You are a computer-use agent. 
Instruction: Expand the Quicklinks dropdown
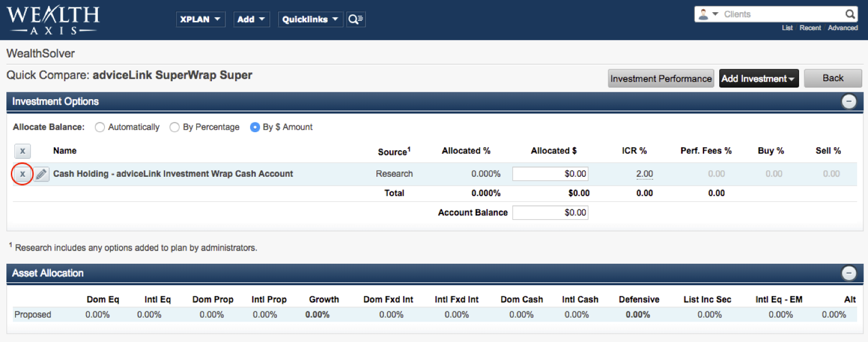coord(310,20)
